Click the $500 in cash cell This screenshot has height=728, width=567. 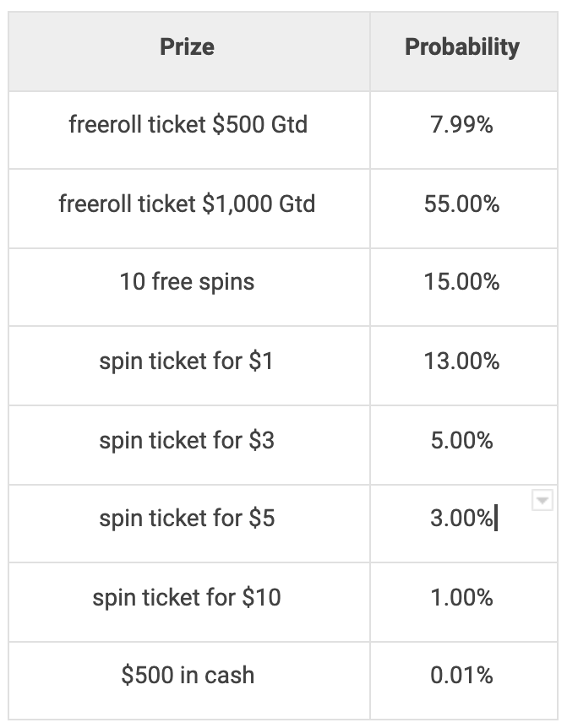pyautogui.click(x=187, y=676)
